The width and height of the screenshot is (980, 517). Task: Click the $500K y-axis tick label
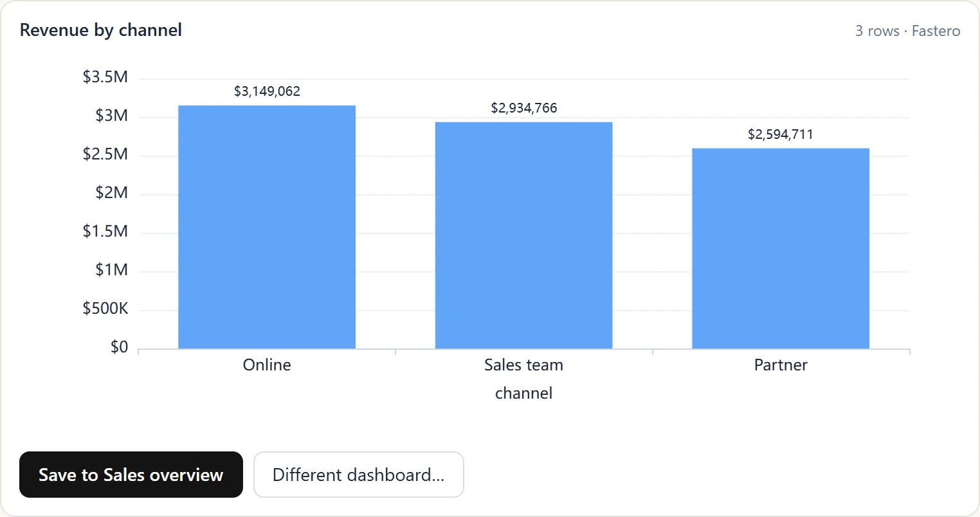pyautogui.click(x=105, y=309)
